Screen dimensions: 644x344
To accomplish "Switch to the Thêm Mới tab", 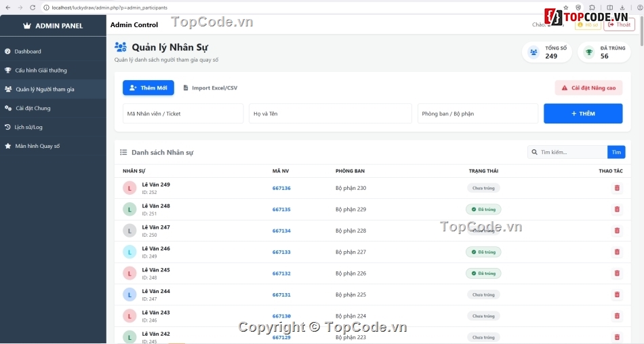I will [148, 88].
